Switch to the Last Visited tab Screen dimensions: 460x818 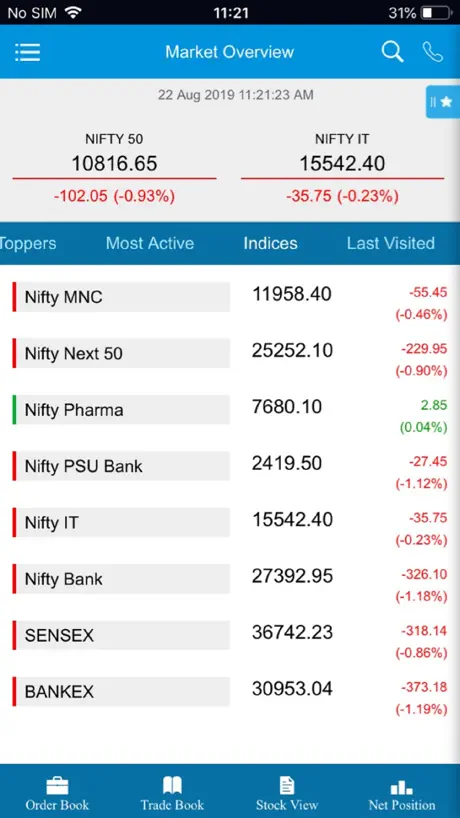pos(391,243)
